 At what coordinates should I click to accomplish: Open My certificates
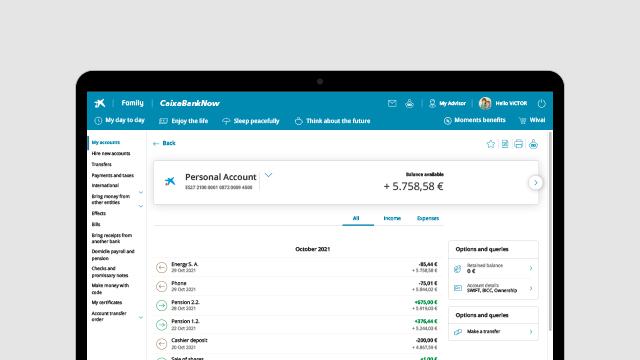click(x=107, y=302)
